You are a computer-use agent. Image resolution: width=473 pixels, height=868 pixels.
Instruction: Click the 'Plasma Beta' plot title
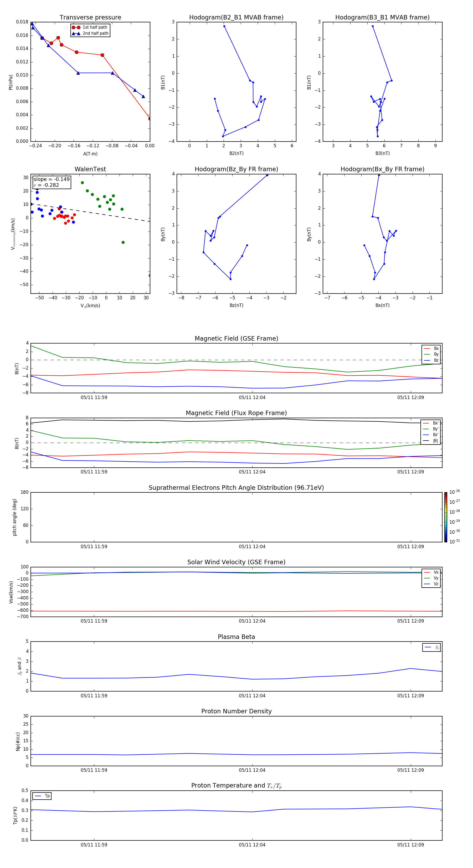[236, 637]
